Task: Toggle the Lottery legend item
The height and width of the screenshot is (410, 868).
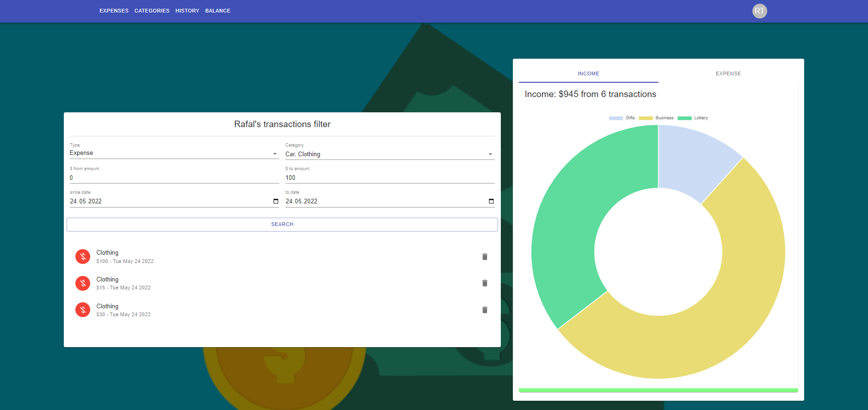Action: [693, 118]
